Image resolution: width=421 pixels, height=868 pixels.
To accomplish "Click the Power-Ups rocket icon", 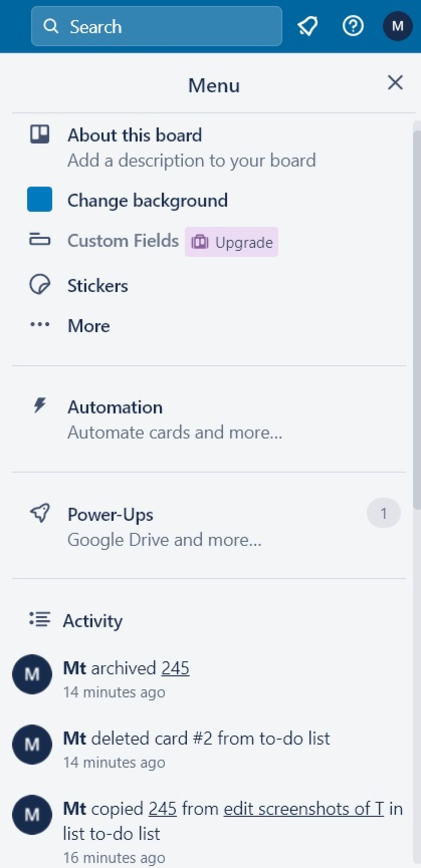I will (x=40, y=513).
